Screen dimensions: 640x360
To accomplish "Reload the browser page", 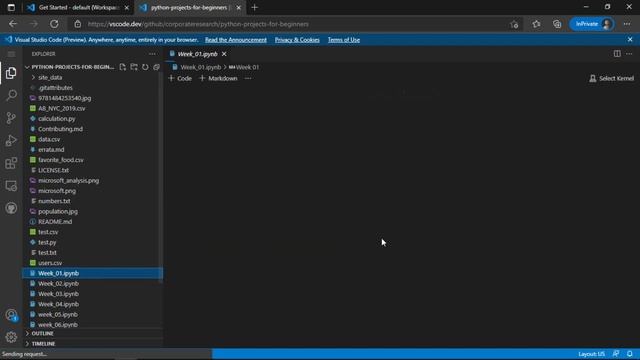I will (54, 24).
